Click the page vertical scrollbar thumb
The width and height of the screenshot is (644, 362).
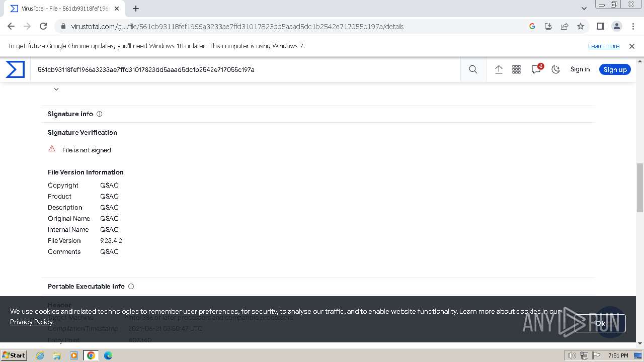click(x=640, y=188)
